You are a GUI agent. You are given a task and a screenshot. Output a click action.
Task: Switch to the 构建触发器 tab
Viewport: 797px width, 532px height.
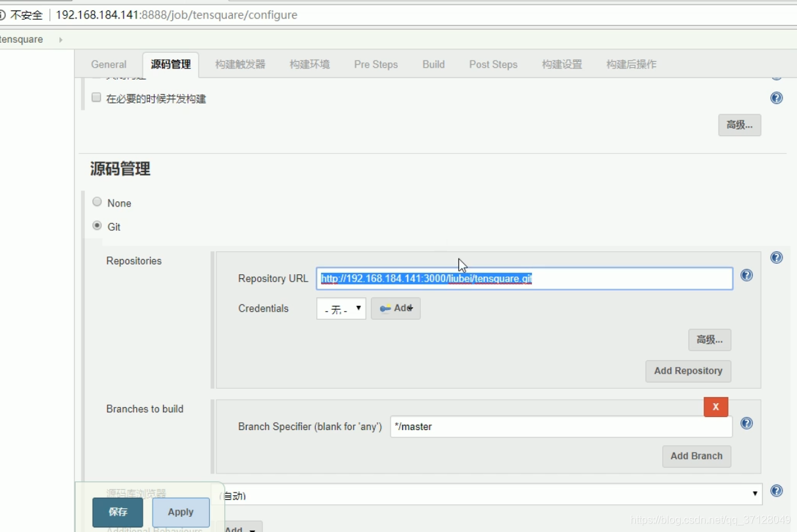point(240,64)
